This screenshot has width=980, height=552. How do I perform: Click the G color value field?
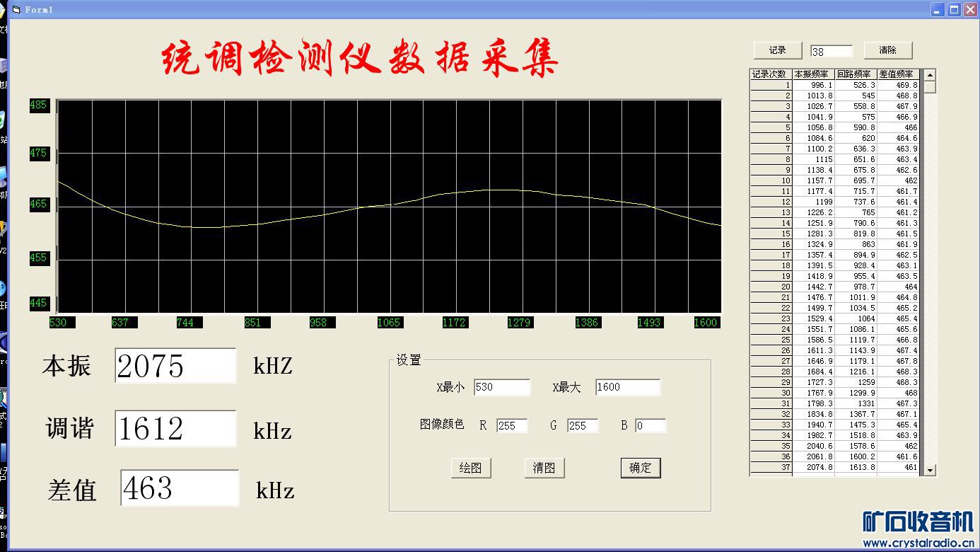click(x=583, y=426)
